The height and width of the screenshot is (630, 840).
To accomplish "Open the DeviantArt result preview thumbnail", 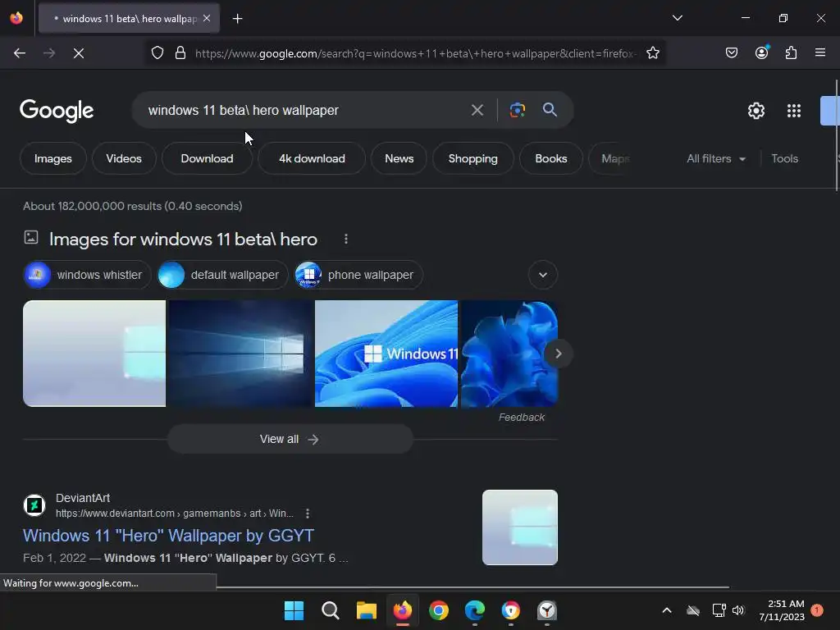I will click(519, 527).
